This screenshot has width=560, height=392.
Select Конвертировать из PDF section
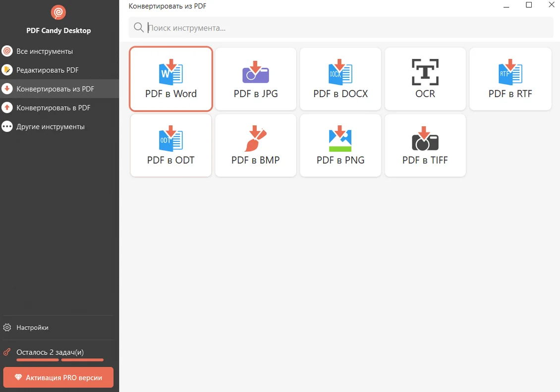pyautogui.click(x=59, y=89)
